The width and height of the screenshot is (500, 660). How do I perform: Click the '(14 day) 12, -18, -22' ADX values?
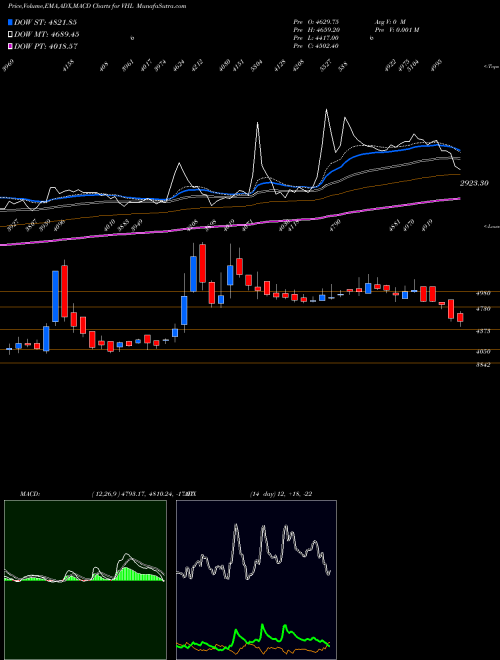(280, 494)
